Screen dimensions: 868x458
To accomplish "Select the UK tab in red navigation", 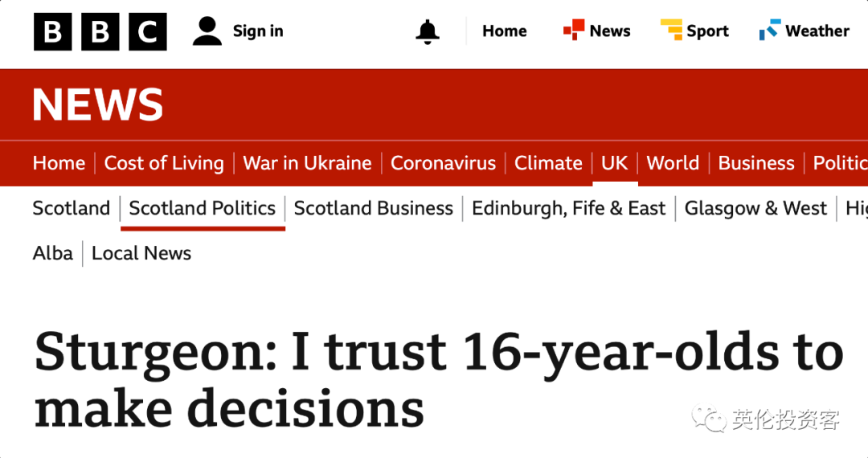I will (615, 163).
